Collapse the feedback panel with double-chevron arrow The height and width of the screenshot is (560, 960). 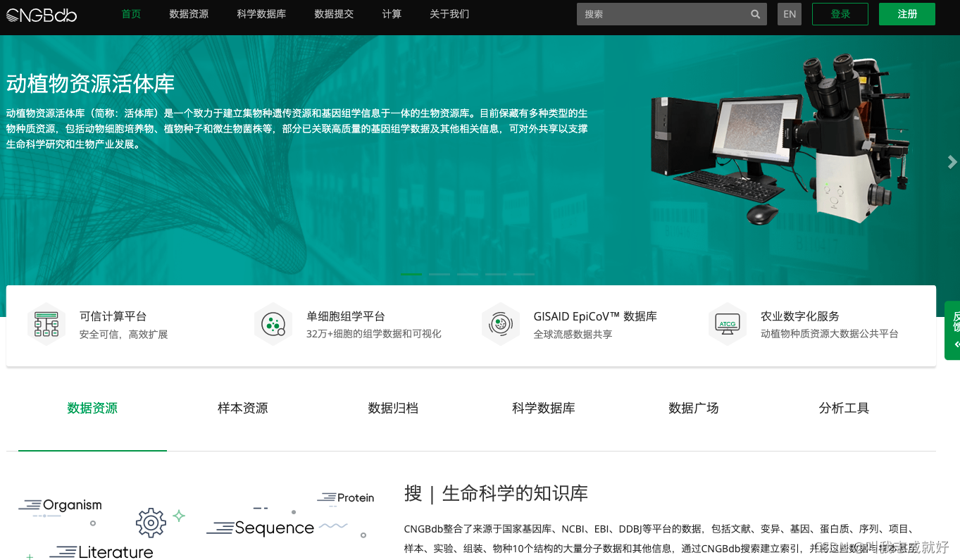(955, 345)
